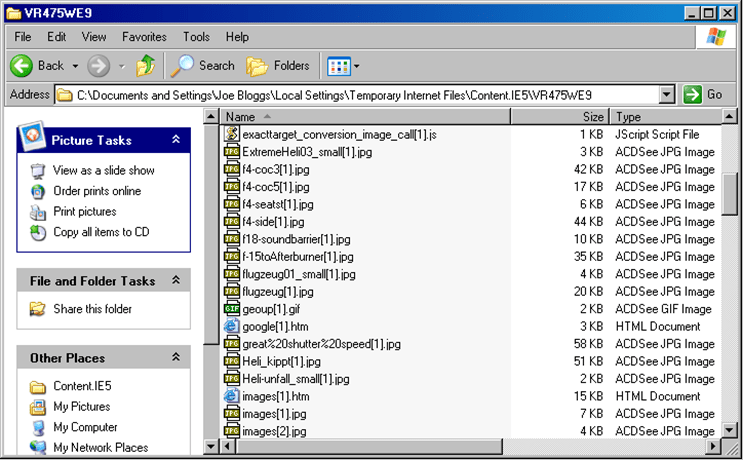Viewport: 743px width, 460px height.
Task: Open the Favorites menu
Action: tap(144, 37)
